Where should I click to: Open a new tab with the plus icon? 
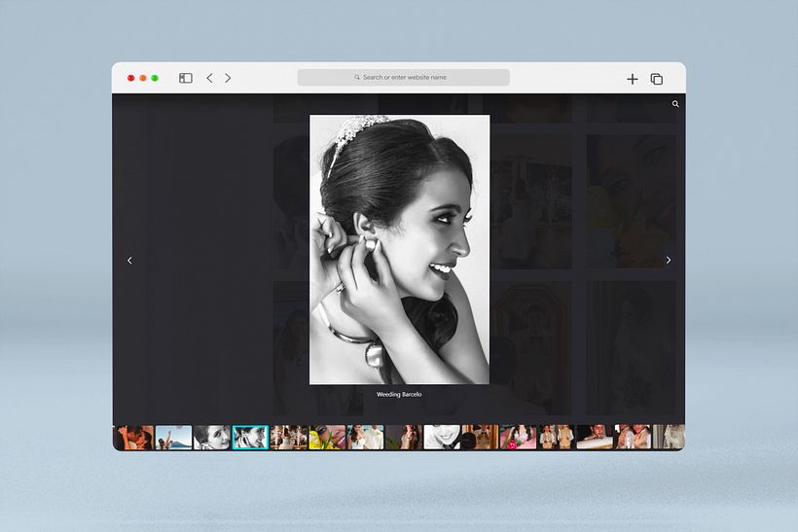click(633, 79)
